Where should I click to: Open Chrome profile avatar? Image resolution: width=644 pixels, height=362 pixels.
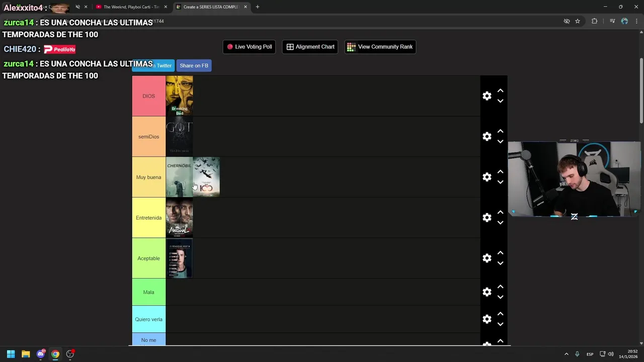pyautogui.click(x=624, y=21)
